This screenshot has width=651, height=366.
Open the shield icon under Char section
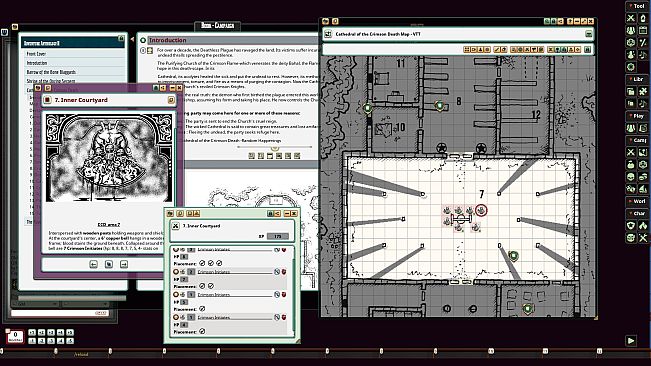tap(631, 226)
